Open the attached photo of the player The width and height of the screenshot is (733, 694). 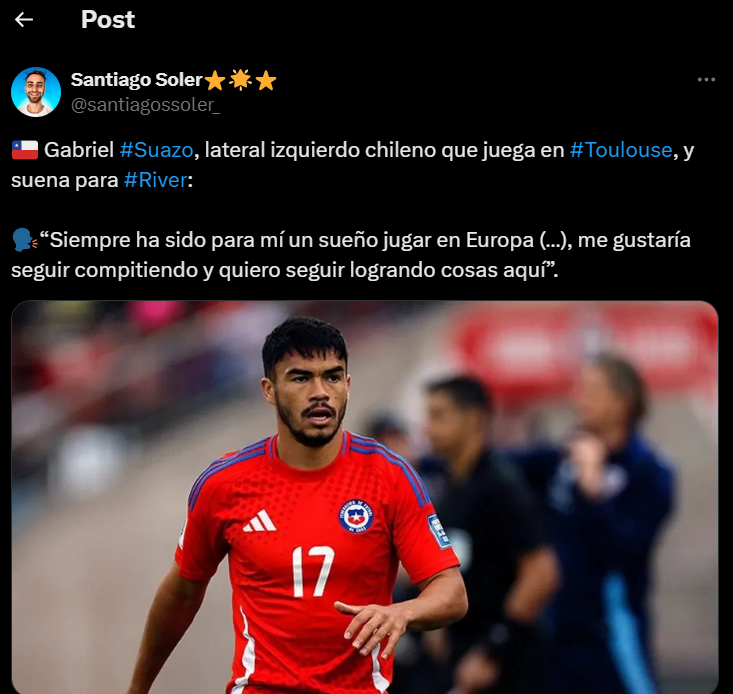coord(365,497)
